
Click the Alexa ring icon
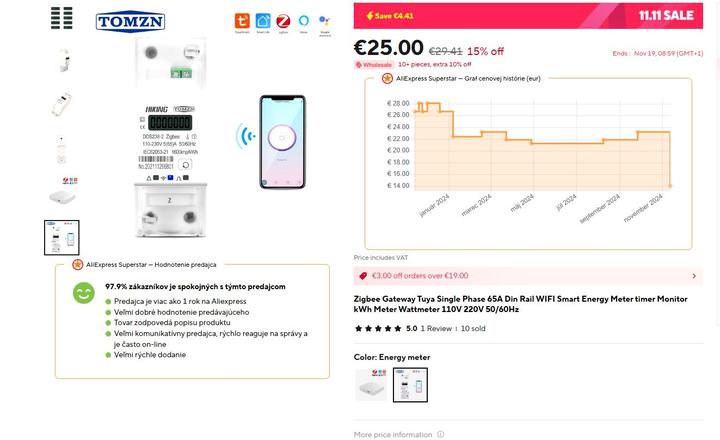(304, 21)
